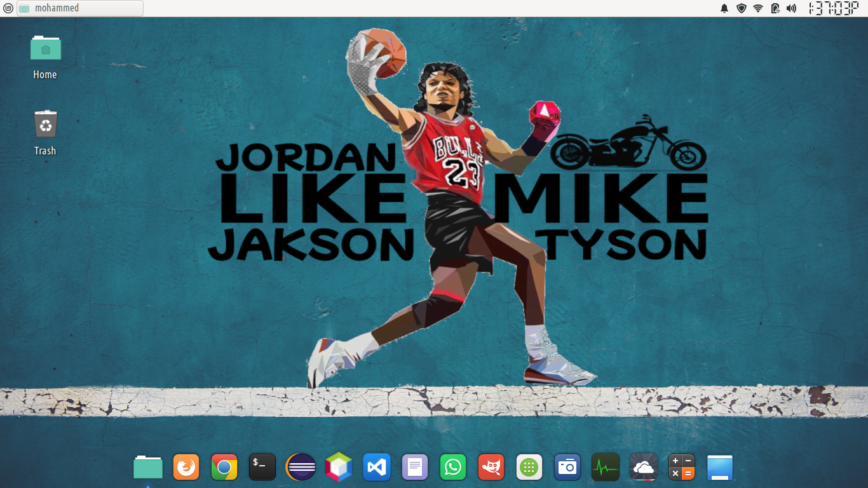Screen dimensions: 868x488
Task: Open the screenshot camera app in dock
Action: coord(567,467)
